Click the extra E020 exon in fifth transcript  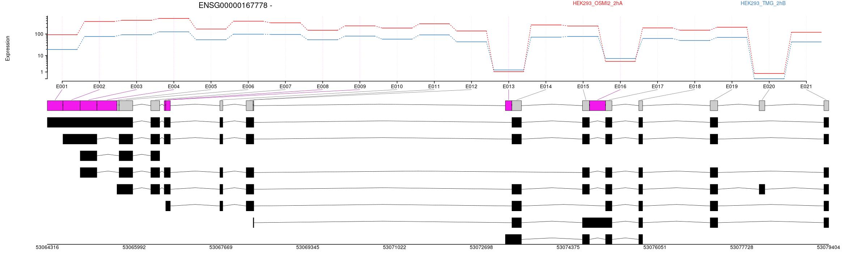[762, 189]
